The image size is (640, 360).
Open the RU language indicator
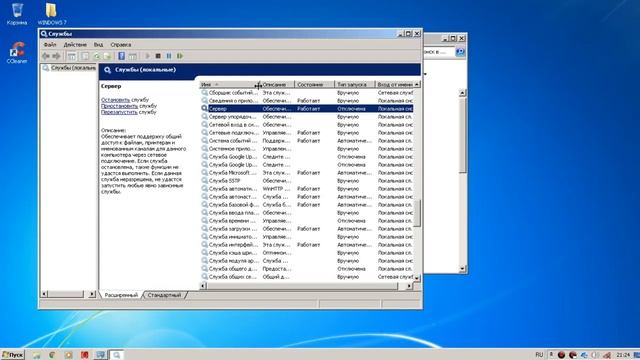tap(539, 355)
